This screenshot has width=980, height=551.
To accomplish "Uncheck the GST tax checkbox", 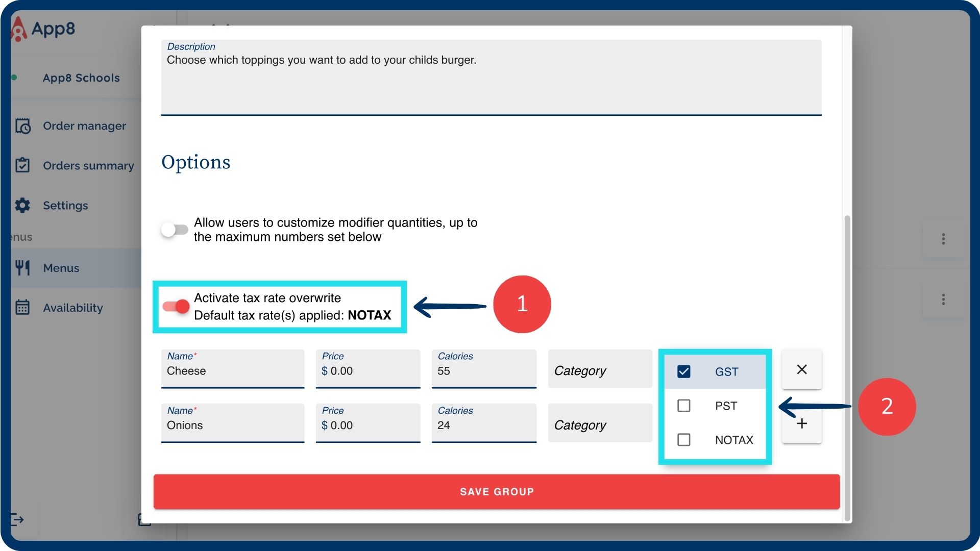I will [x=683, y=371].
